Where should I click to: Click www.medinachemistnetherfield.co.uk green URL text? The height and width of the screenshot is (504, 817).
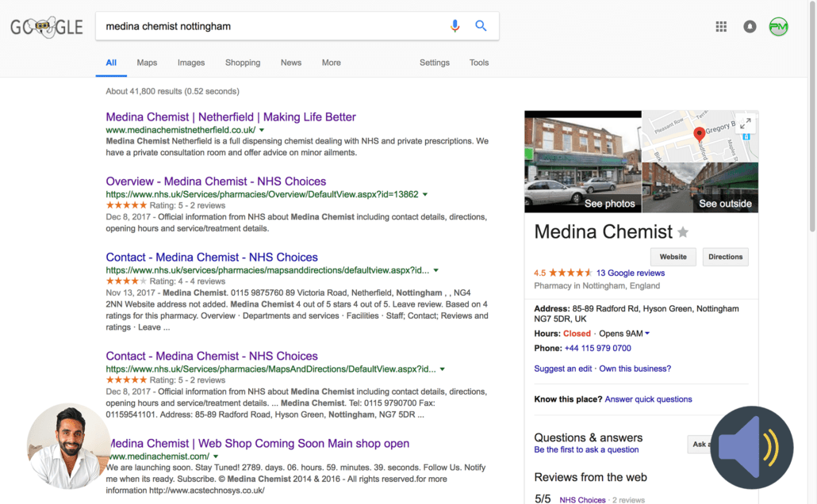[181, 130]
